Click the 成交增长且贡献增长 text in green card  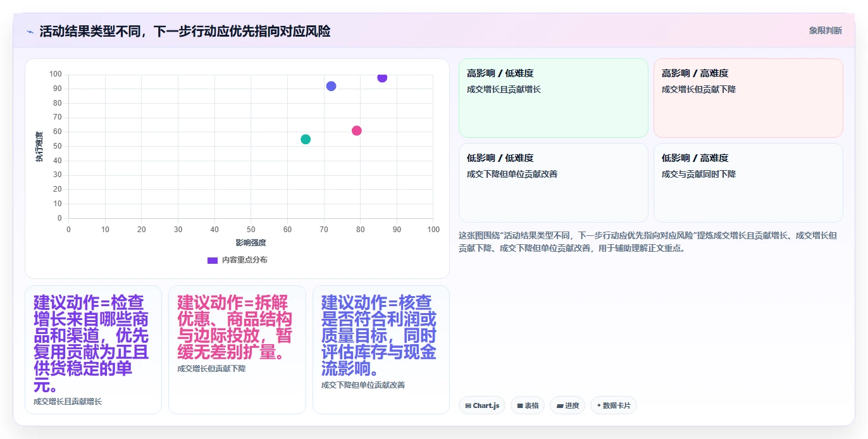pyautogui.click(x=504, y=89)
